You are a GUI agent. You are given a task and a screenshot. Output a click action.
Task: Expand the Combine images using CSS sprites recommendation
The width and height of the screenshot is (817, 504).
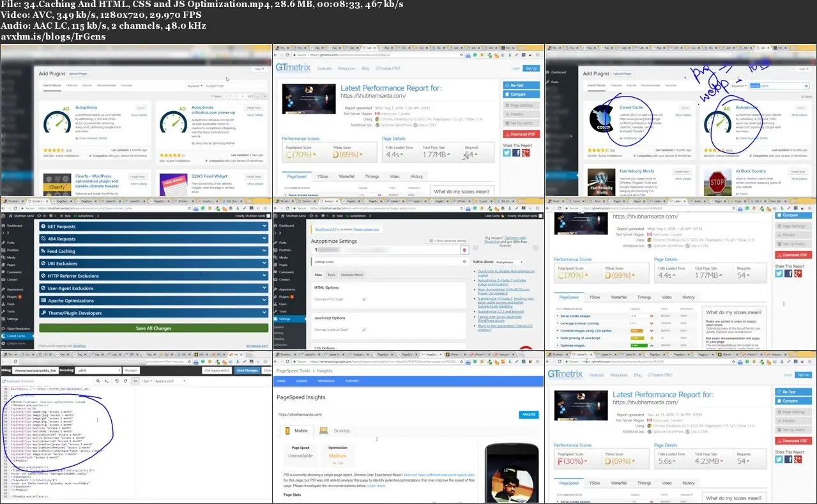coord(587,330)
